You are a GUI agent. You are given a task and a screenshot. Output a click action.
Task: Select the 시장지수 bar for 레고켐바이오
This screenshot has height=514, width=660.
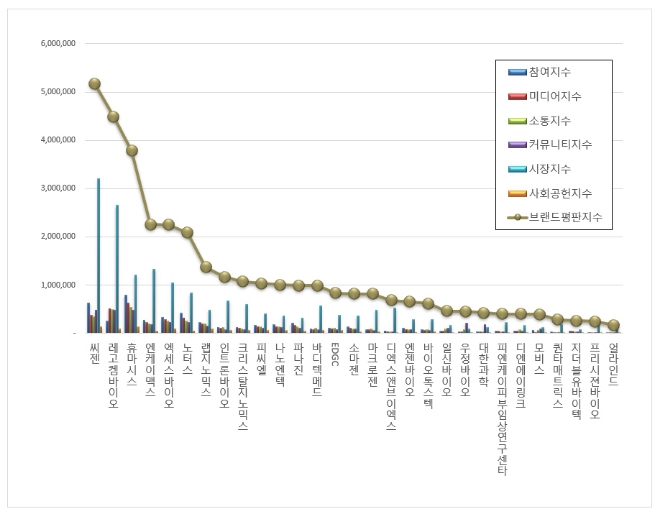117,269
